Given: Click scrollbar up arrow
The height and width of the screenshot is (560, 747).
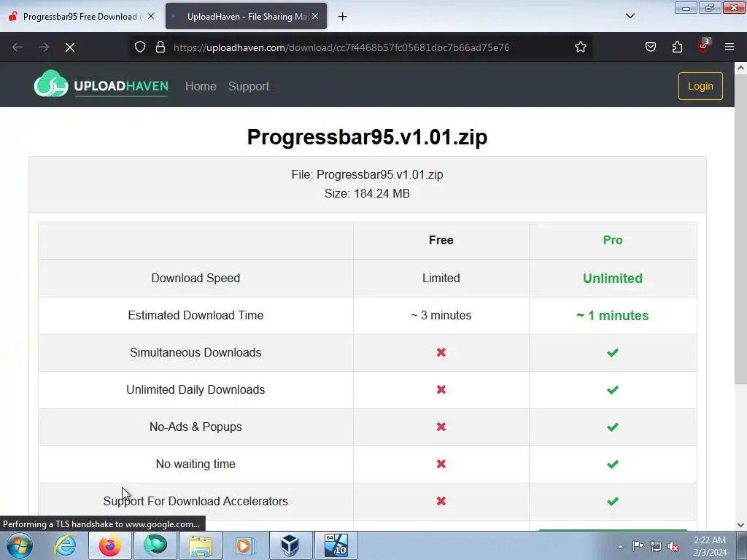Looking at the screenshot, I should coord(740,68).
